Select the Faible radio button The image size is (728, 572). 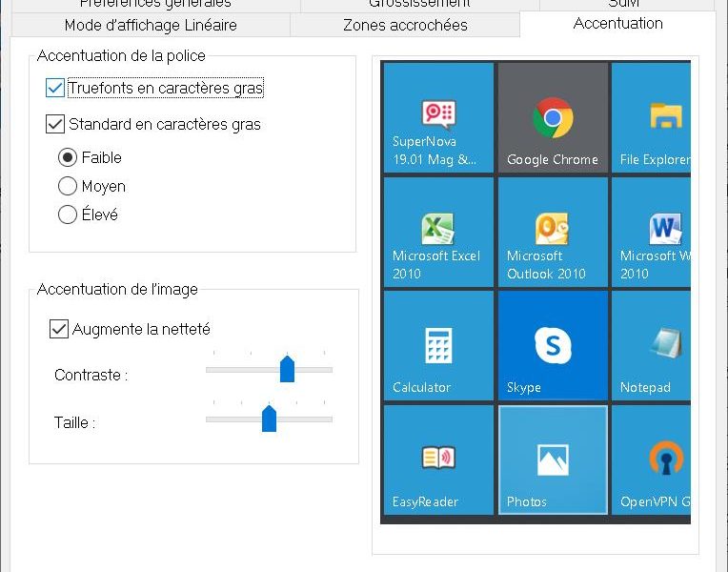[x=68, y=157]
